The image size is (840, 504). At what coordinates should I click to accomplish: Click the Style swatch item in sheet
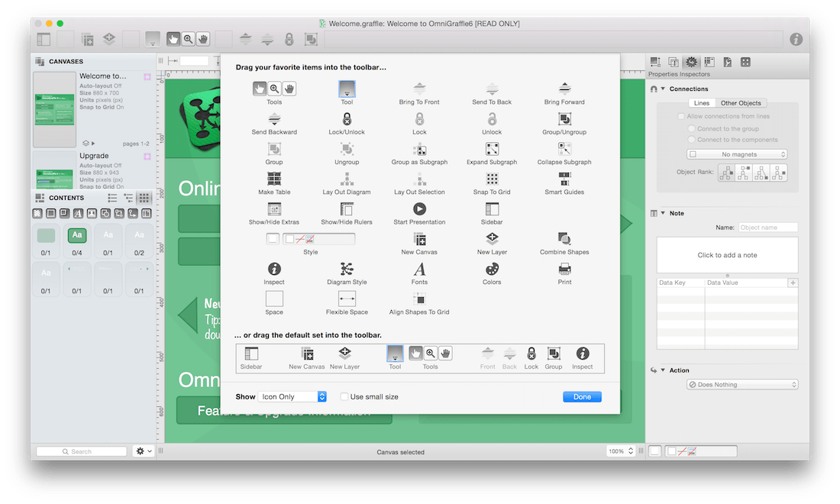310,239
